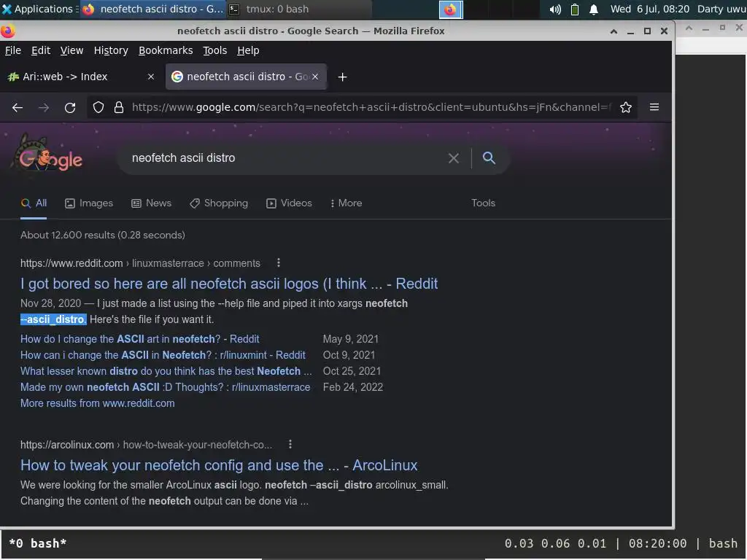Roll up the Firefox window titlebar arrow
The image size is (747, 560).
pos(614,31)
